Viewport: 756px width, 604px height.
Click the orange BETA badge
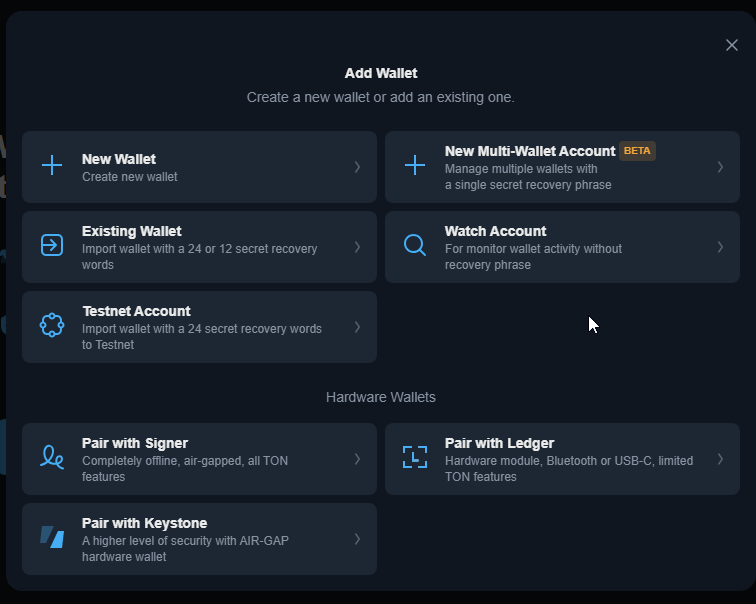(x=637, y=151)
